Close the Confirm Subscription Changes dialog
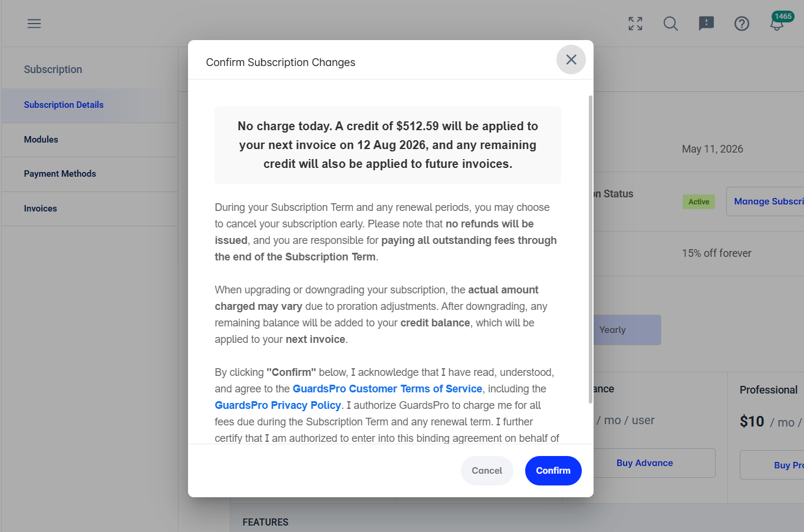 [x=571, y=60]
